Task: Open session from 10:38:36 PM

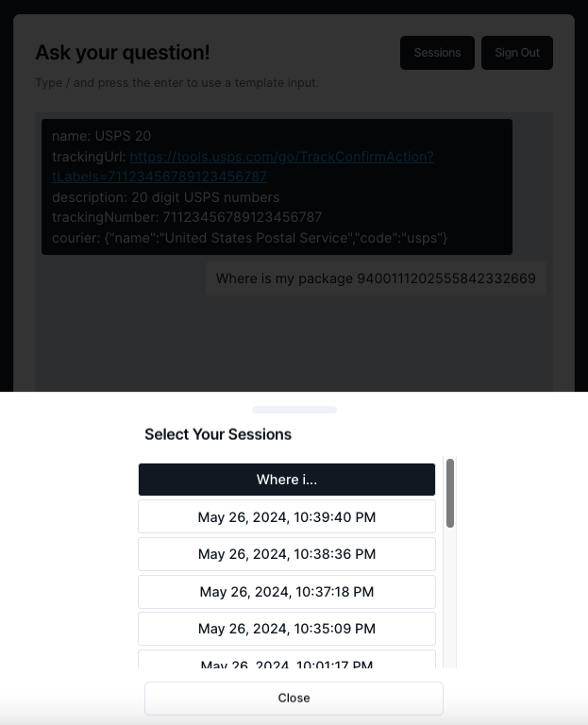Action: [x=287, y=554]
